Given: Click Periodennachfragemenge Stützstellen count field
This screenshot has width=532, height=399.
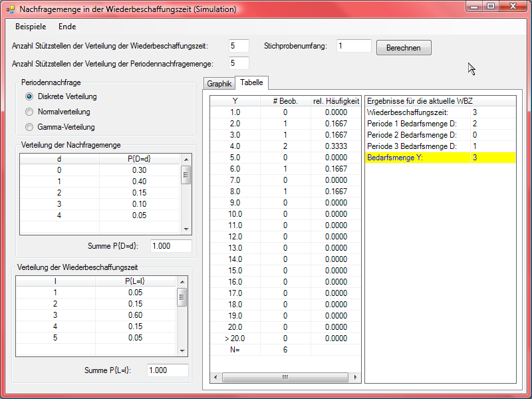Looking at the screenshot, I should pos(239,63).
